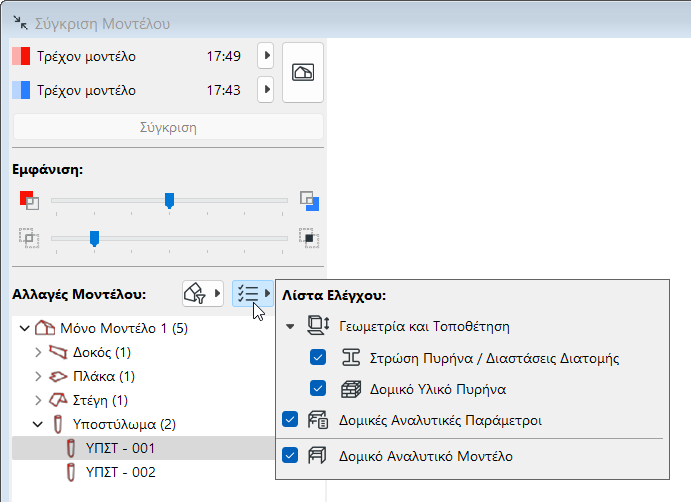
Task: Click the Δομικές Αναλυτικές Παράμετροι label
Action: (x=440, y=420)
